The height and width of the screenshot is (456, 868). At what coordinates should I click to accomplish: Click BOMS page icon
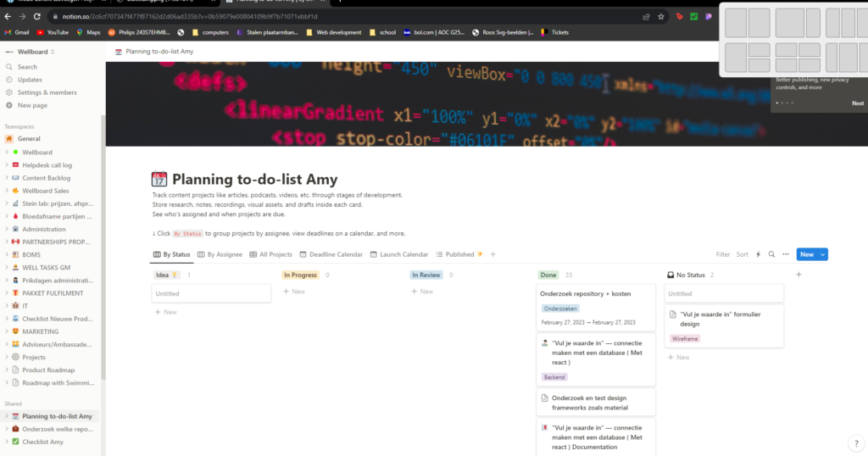point(15,254)
